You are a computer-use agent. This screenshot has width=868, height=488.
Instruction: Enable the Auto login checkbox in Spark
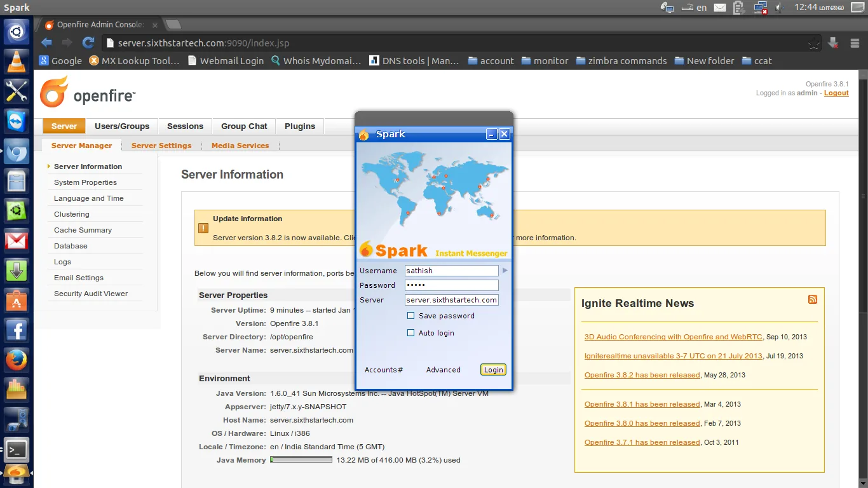pyautogui.click(x=411, y=333)
